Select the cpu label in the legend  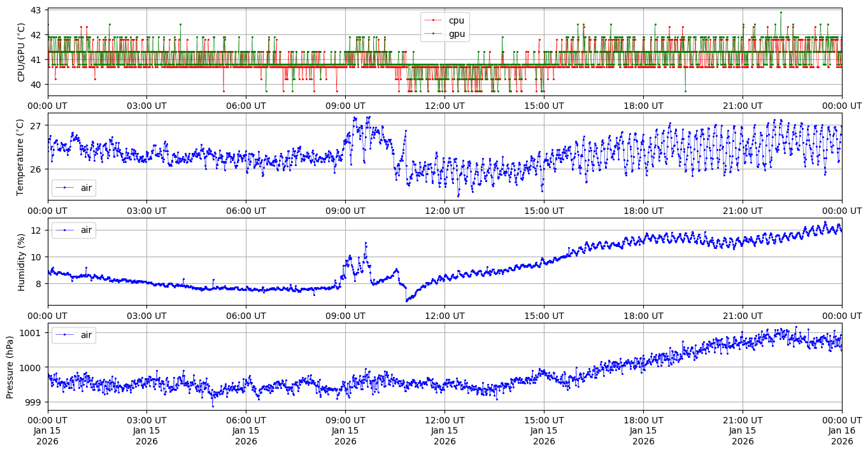pyautogui.click(x=457, y=20)
